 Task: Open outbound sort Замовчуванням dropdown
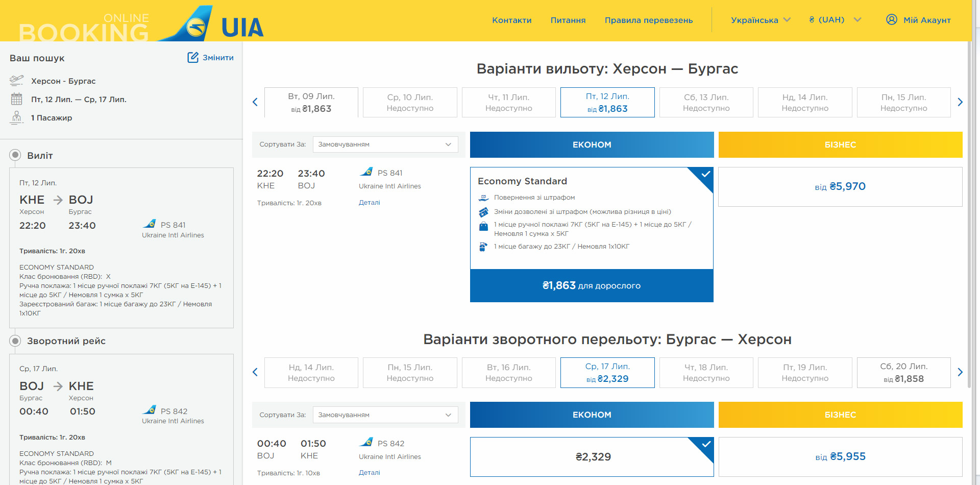(x=385, y=144)
